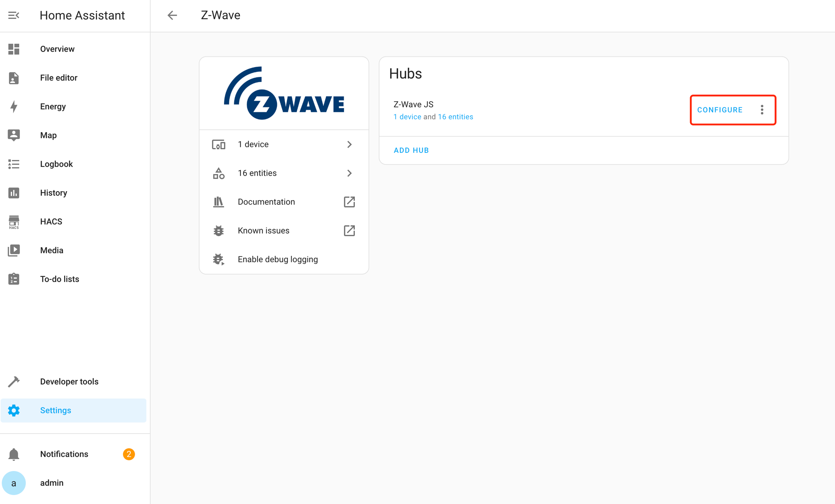The image size is (835, 504).
Task: Click the ADD HUB button
Action: tap(411, 150)
